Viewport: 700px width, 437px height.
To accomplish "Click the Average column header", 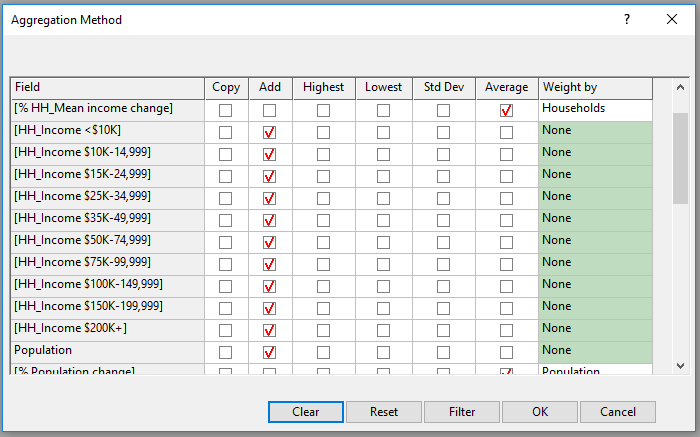I will (506, 87).
